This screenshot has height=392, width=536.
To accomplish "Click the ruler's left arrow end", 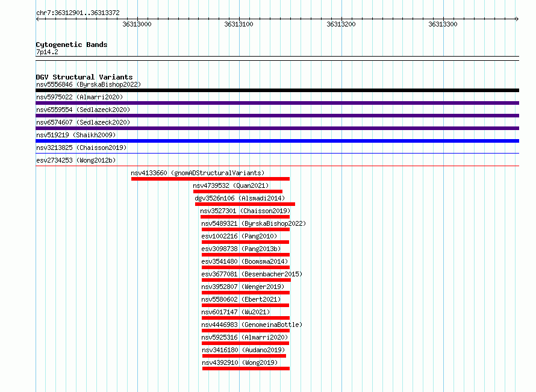I will click(37, 19).
